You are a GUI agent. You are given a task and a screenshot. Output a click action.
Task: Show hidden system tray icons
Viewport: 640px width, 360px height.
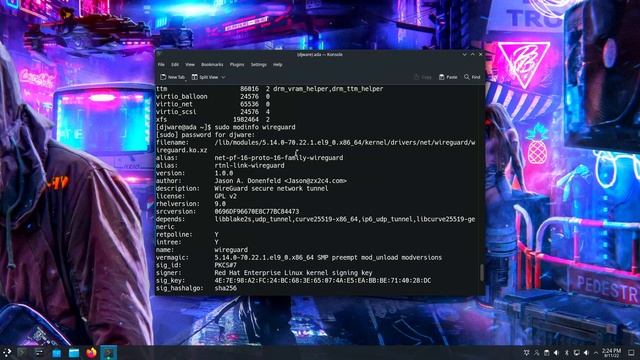click(x=596, y=353)
